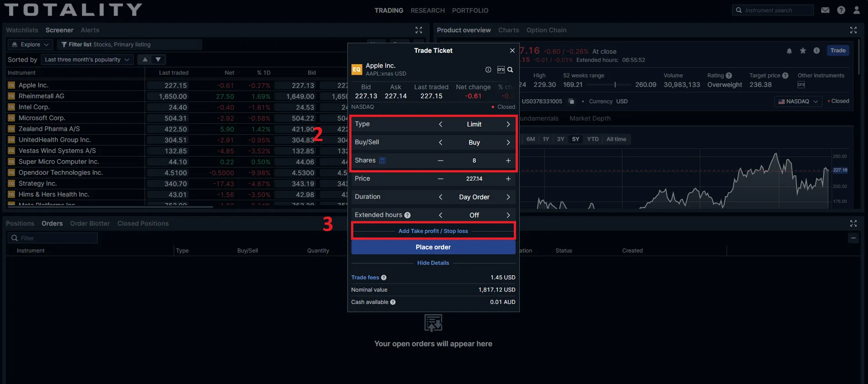Select the Rheinmetall AG row

point(177,96)
